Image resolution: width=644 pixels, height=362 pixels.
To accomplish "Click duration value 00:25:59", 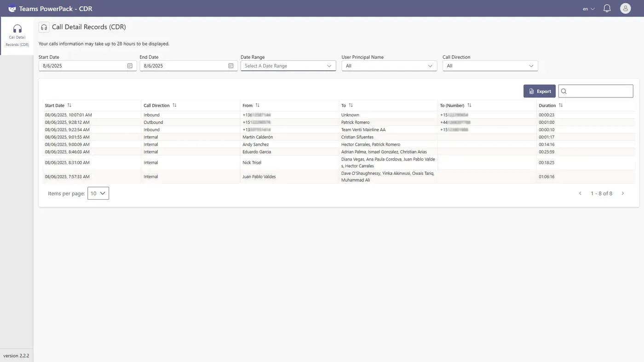I will coord(546,152).
